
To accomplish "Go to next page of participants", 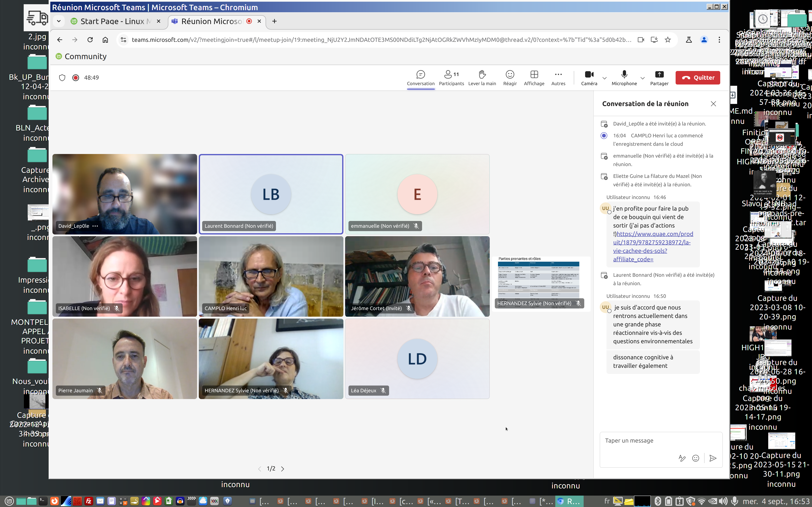I will coord(283,469).
